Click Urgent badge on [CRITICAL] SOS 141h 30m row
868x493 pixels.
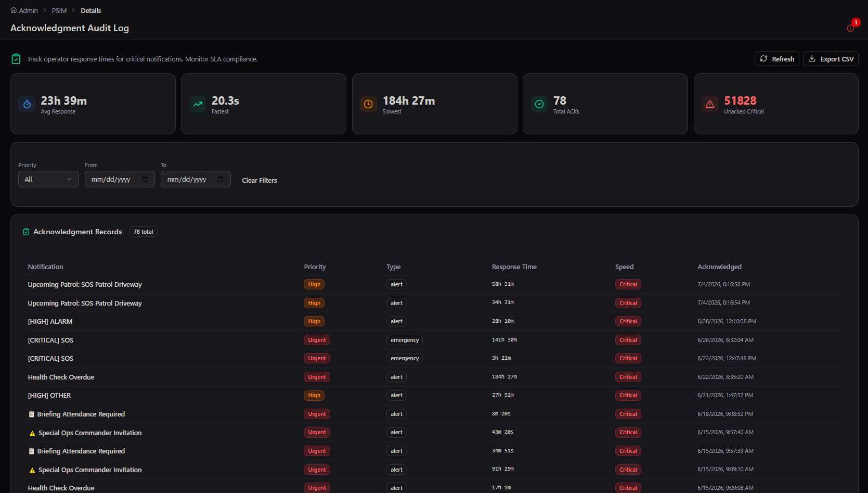[317, 340]
